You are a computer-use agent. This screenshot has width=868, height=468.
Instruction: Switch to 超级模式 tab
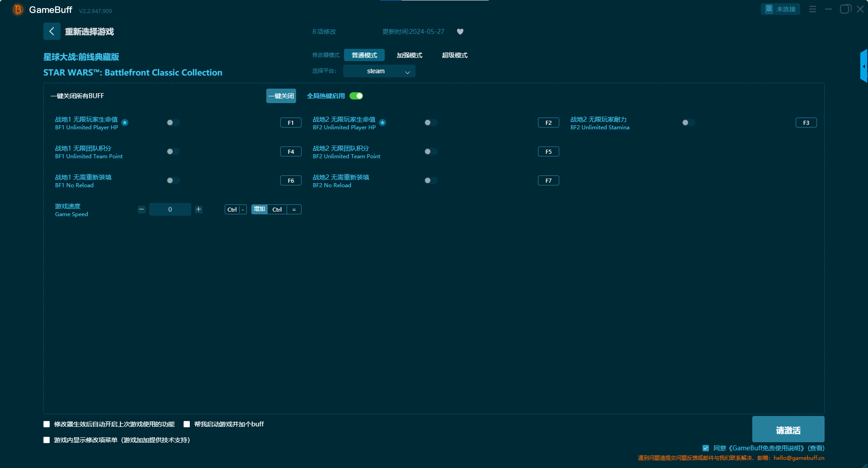coord(455,55)
